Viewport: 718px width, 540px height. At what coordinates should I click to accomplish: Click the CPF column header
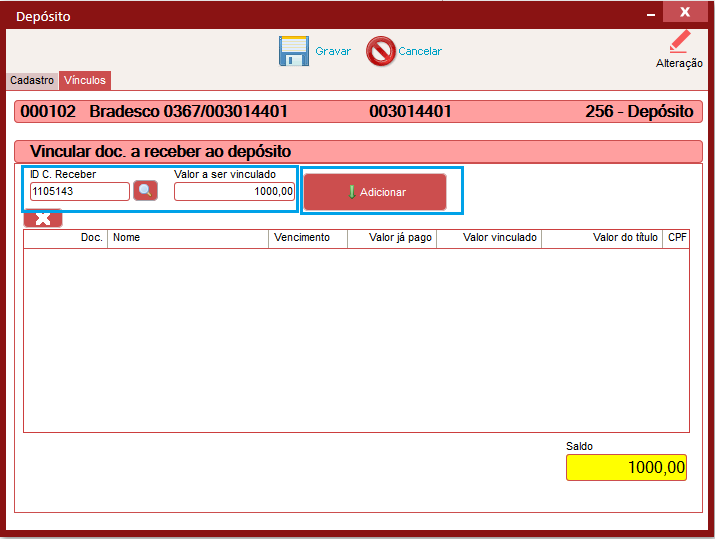[x=676, y=238]
